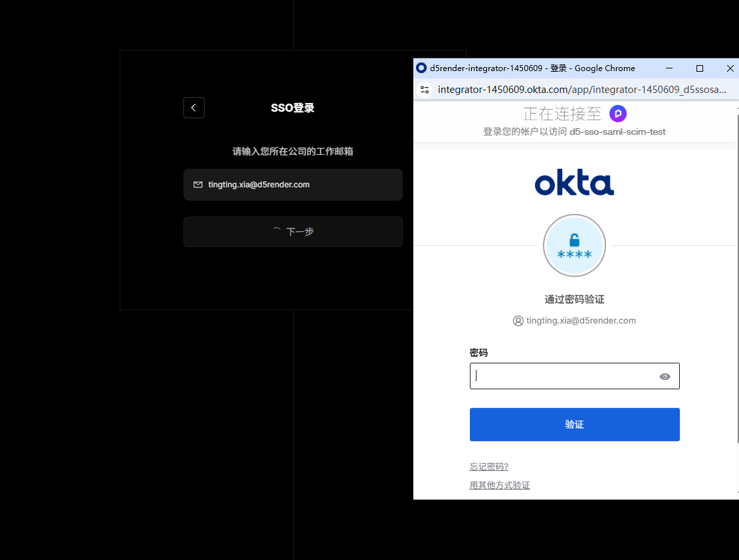Open site information icon in the address bar
The width and height of the screenshot is (739, 560).
click(x=425, y=90)
